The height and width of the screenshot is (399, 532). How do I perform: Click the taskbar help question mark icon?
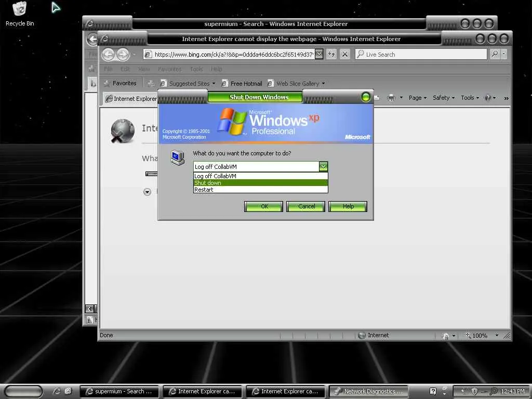pos(433,391)
